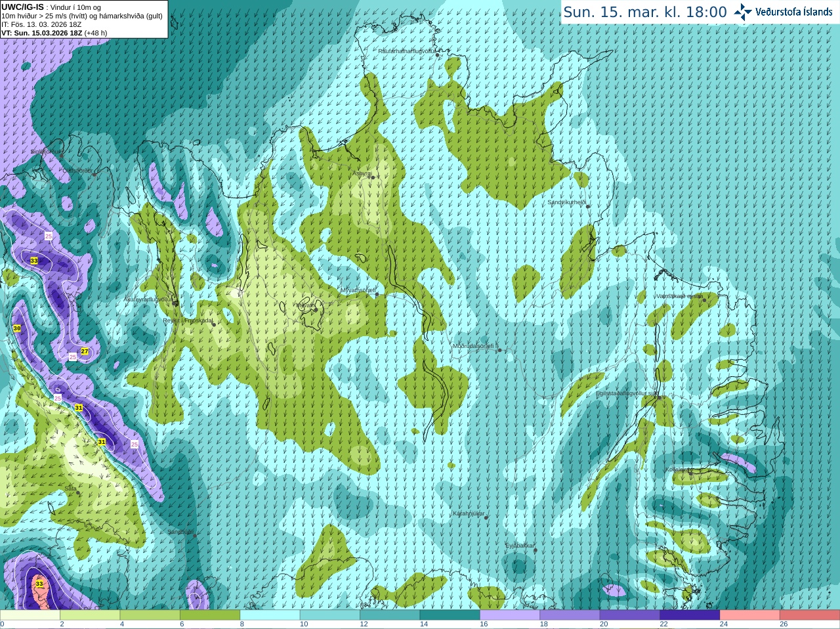Pick the 2–4 m/s light green legend swatch
Viewport: 840px width, 629px height.
[91, 615]
